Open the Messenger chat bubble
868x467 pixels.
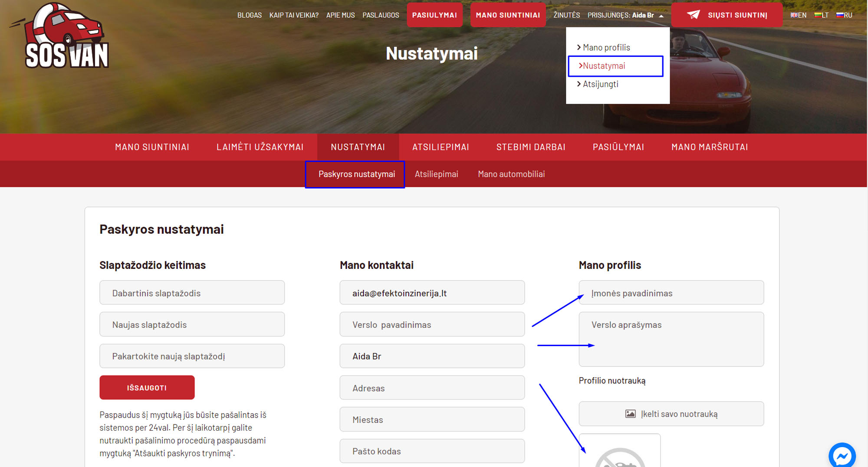842,455
